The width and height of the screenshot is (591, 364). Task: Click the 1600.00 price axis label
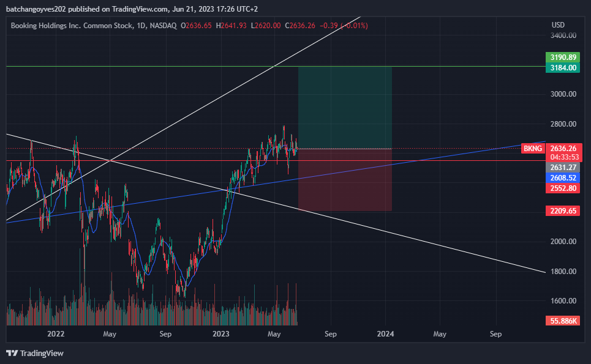tap(563, 301)
